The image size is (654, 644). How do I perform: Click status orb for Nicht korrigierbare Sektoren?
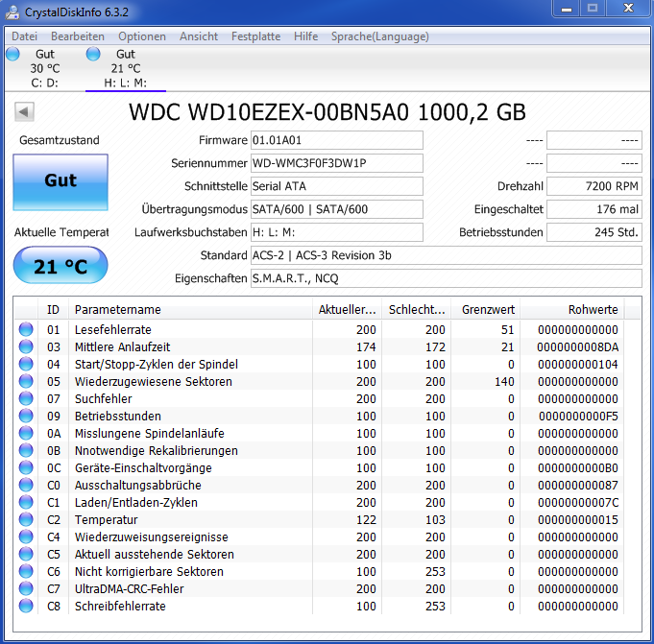[26, 571]
